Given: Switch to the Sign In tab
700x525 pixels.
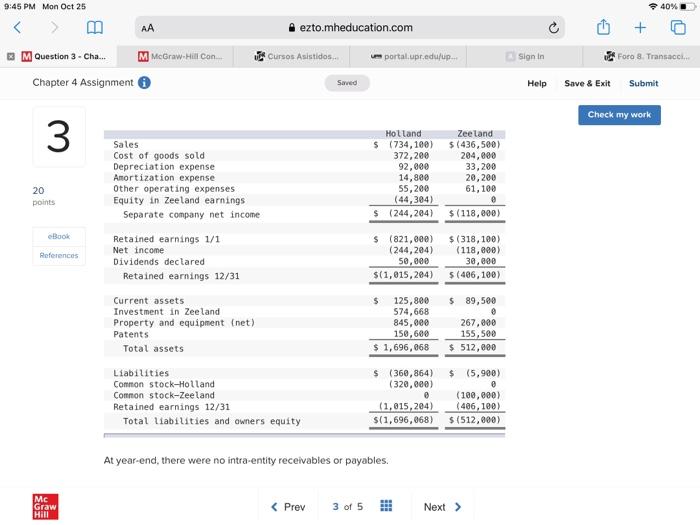Looking at the screenshot, I should coord(525,56).
